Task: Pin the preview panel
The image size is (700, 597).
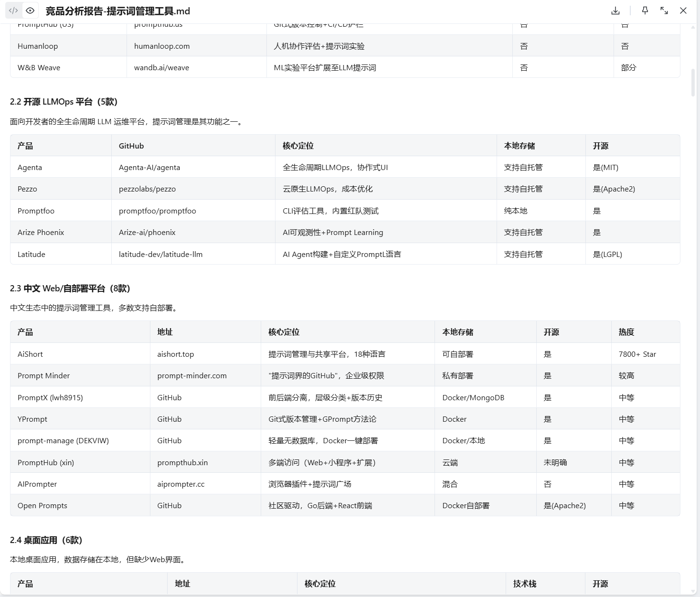Action: click(x=645, y=11)
